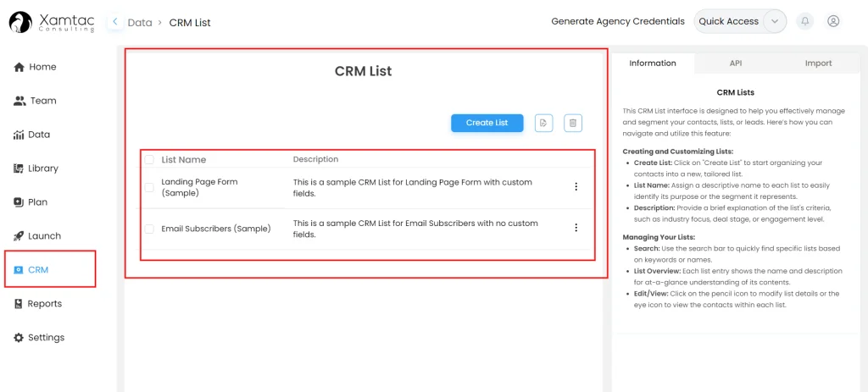Click the Data breadcrumb link
This screenshot has width=868, height=392.
click(139, 23)
